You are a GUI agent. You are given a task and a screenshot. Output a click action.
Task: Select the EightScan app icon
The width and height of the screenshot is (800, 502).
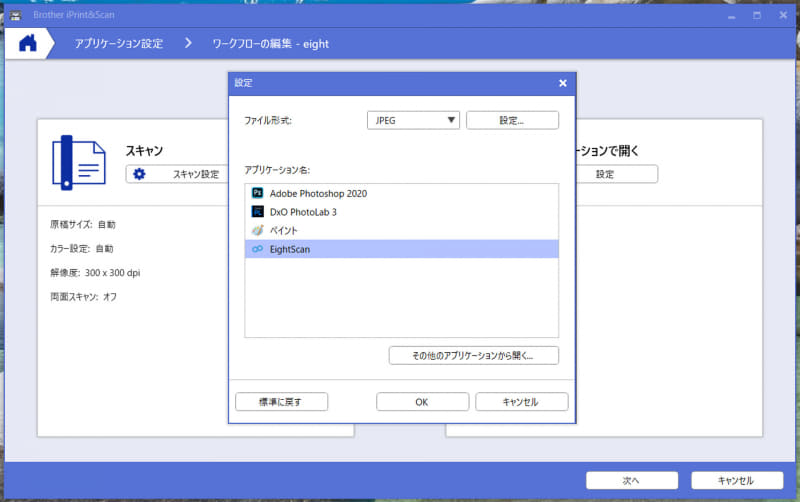tap(258, 249)
